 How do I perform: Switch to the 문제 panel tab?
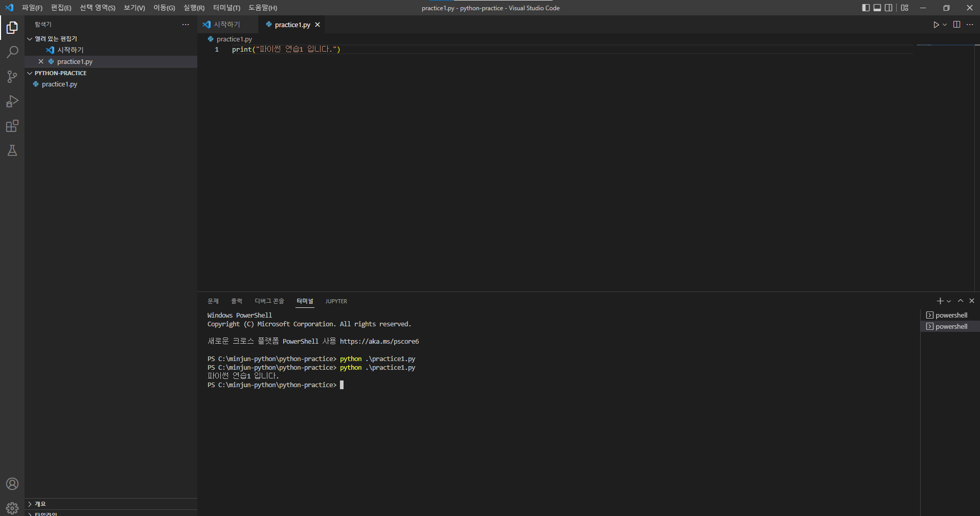[213, 301]
